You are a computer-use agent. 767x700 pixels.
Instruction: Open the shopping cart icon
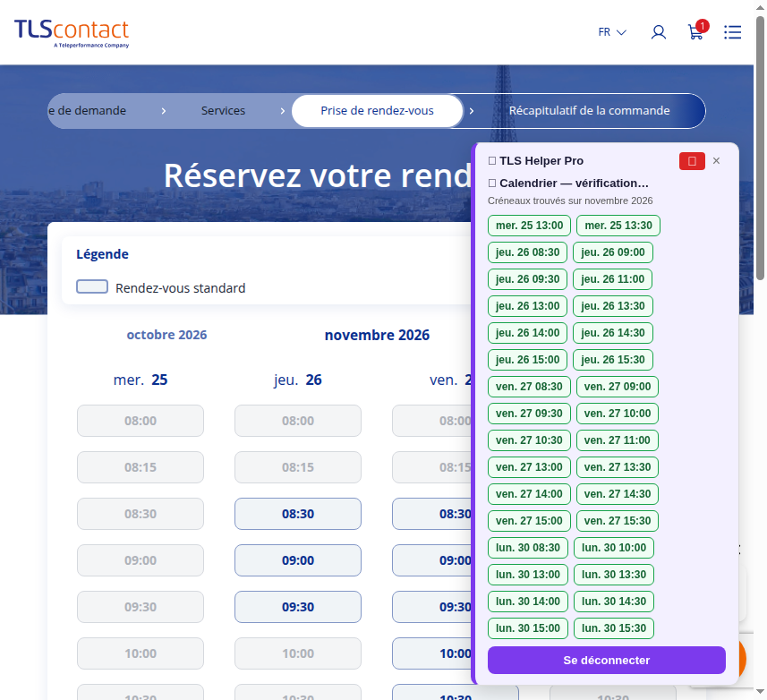click(x=696, y=30)
